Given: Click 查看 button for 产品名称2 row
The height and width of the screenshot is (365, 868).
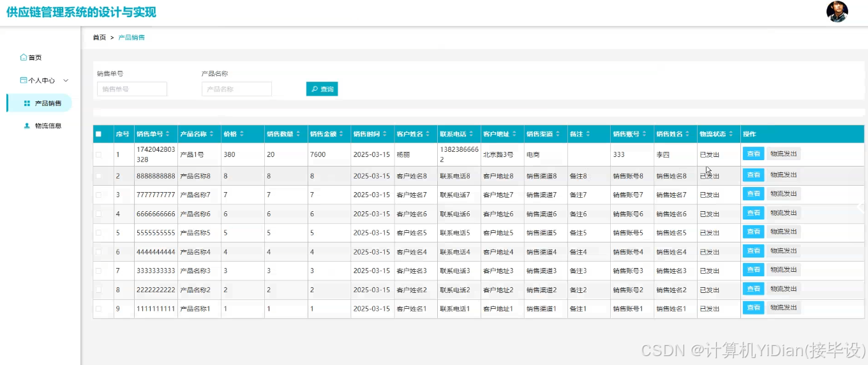Looking at the screenshot, I should [x=753, y=288].
